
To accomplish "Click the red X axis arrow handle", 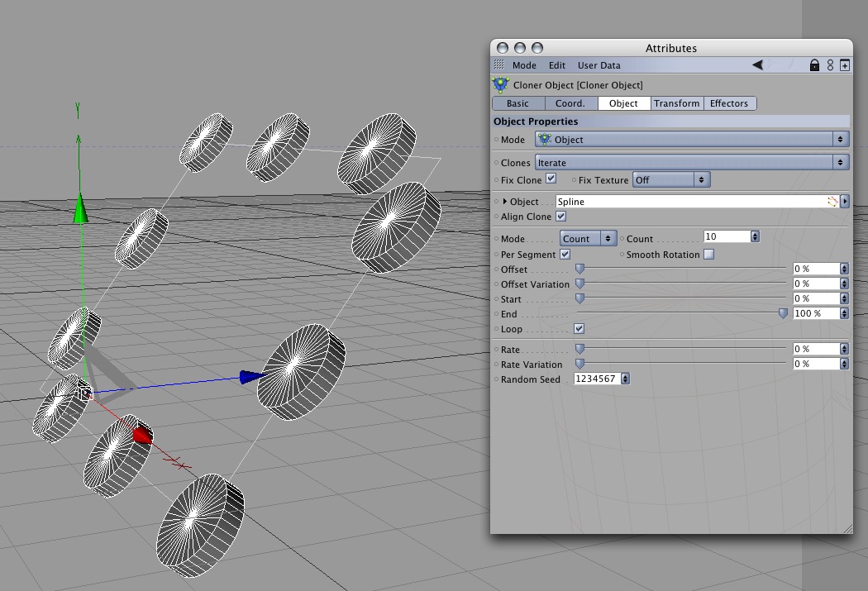I will tap(143, 436).
